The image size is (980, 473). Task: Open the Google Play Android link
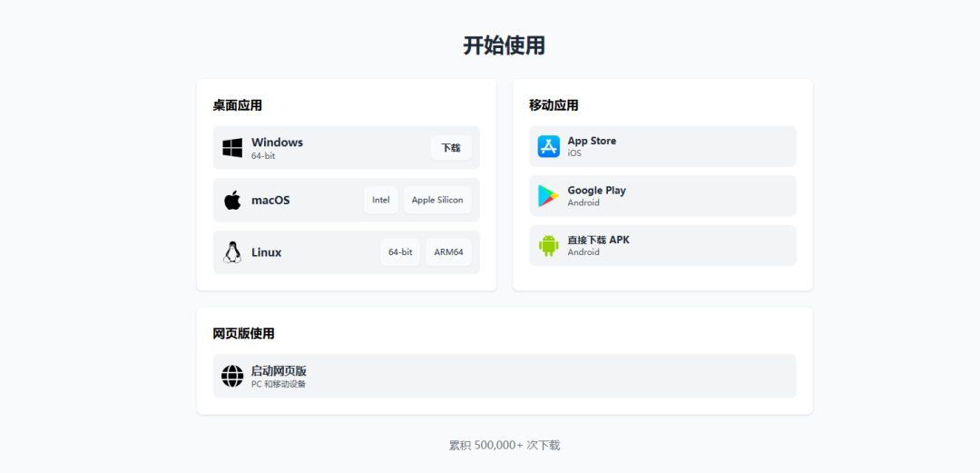pyautogui.click(x=662, y=196)
